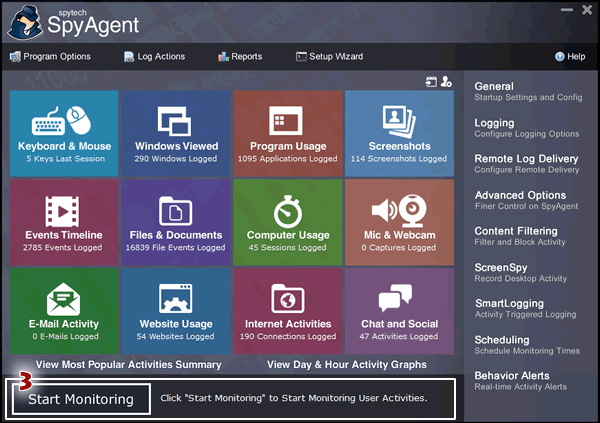Open the Help menu
This screenshot has width=600, height=423.
pos(570,57)
